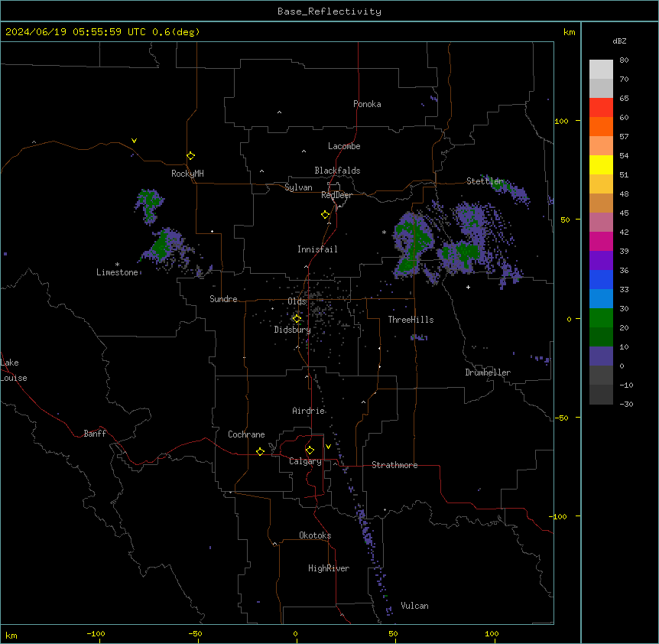659x644 pixels.
Task: Click the Drumheller town label
Action: point(488,372)
